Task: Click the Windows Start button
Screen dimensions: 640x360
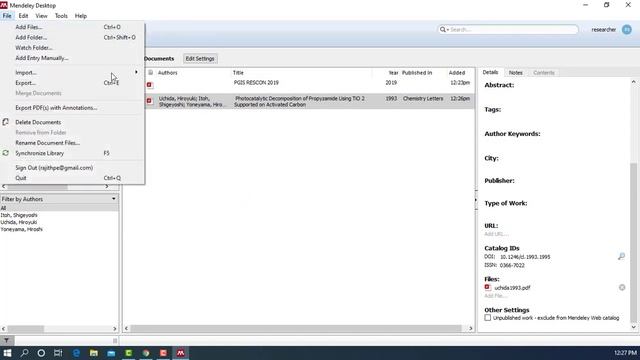Action: coord(7,353)
